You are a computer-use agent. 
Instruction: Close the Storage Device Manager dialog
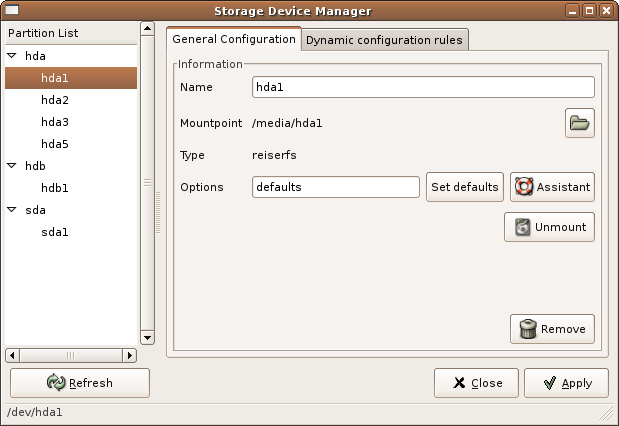point(475,383)
